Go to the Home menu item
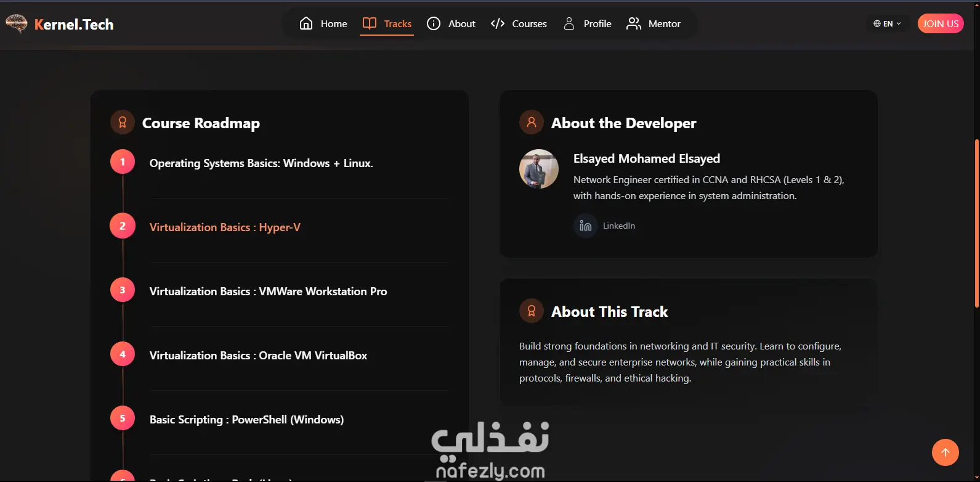Viewport: 980px width, 482px height. [323, 23]
